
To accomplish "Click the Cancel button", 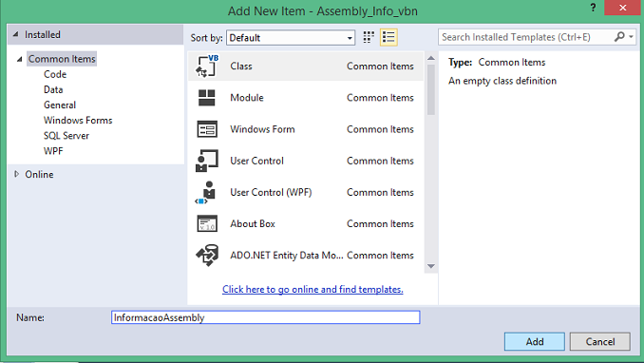I will click(600, 342).
